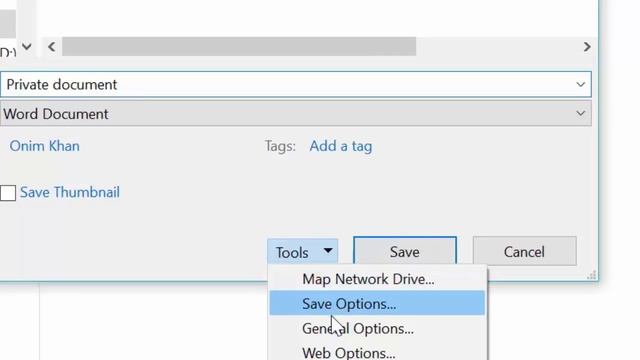Choose General Options from Tools menu
Image resolution: width=640 pixels, height=360 pixels.
377,328
